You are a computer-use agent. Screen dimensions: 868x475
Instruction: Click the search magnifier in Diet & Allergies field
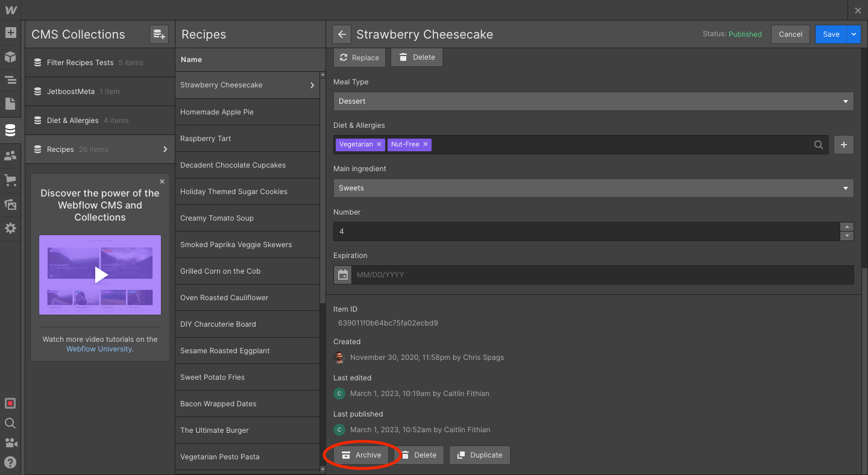(819, 145)
